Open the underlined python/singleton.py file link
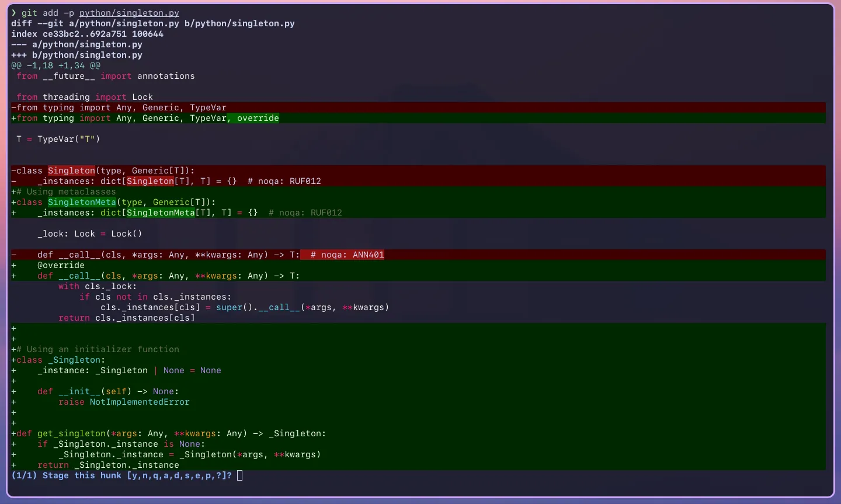 tap(128, 13)
